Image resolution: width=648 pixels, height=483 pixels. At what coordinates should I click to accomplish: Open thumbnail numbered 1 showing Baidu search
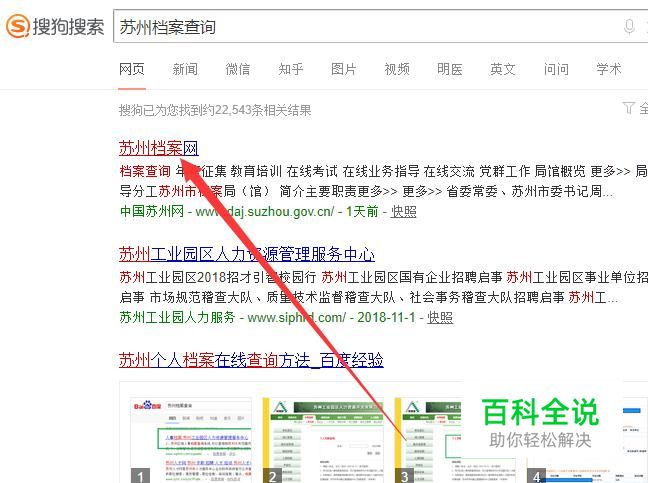pyautogui.click(x=191, y=440)
